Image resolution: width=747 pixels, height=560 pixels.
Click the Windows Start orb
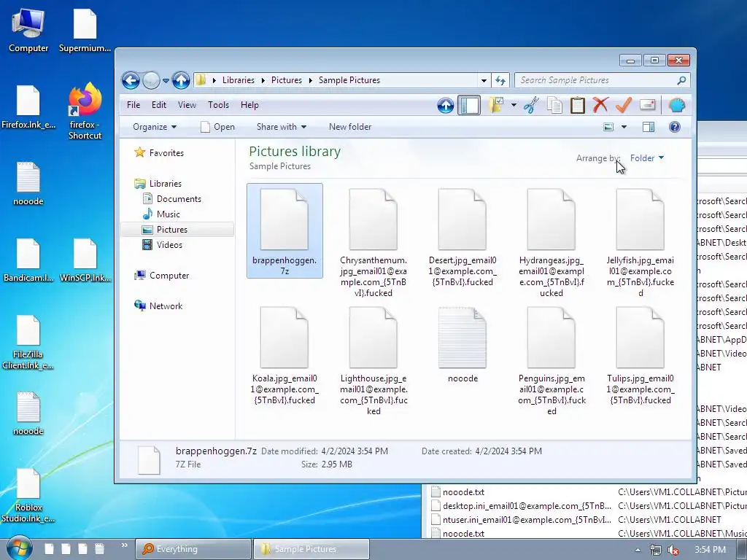(x=19, y=548)
